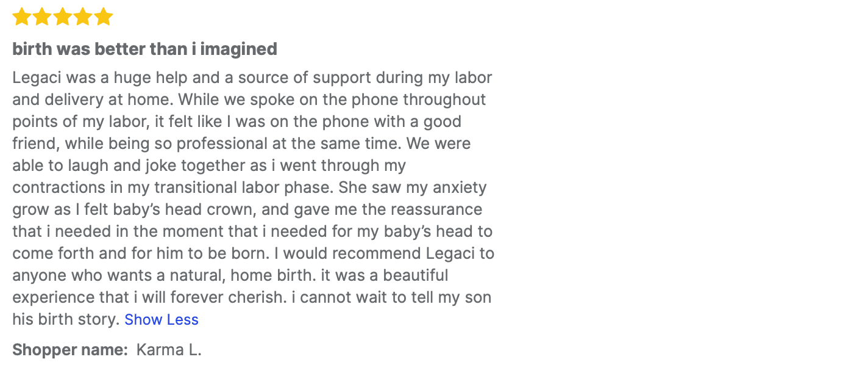The width and height of the screenshot is (868, 365).
Task: Select the third rating star
Action: (63, 16)
